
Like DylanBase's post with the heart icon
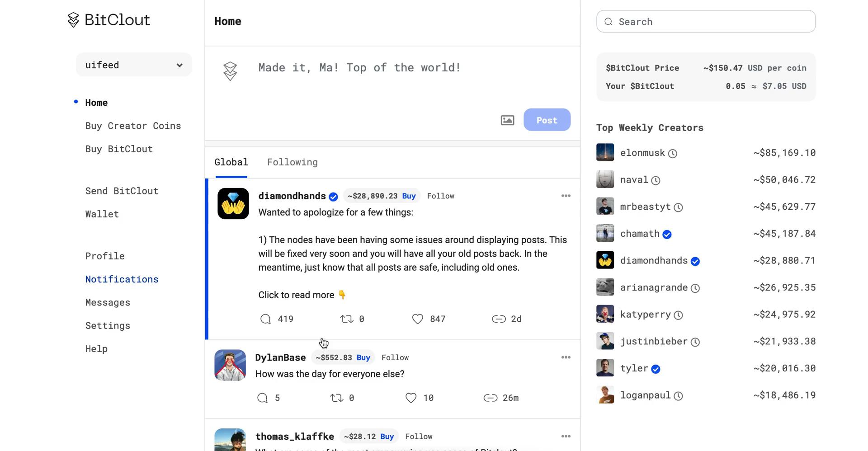[x=411, y=398]
